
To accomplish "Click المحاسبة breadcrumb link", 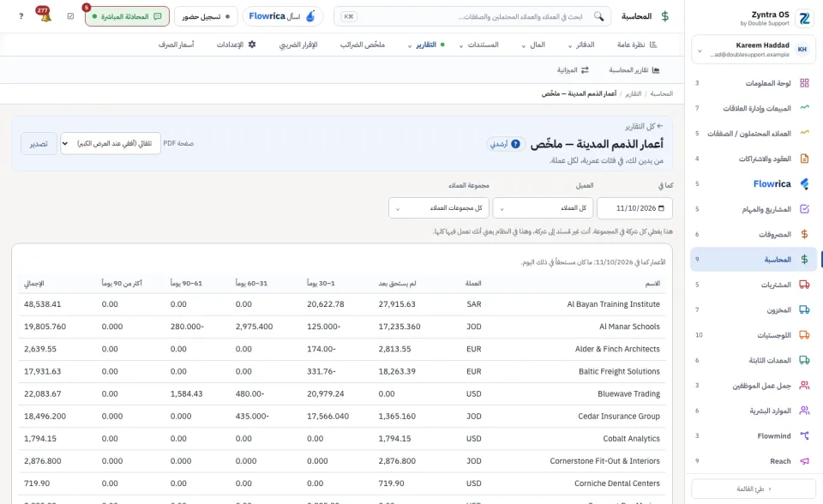I will 661,93.
